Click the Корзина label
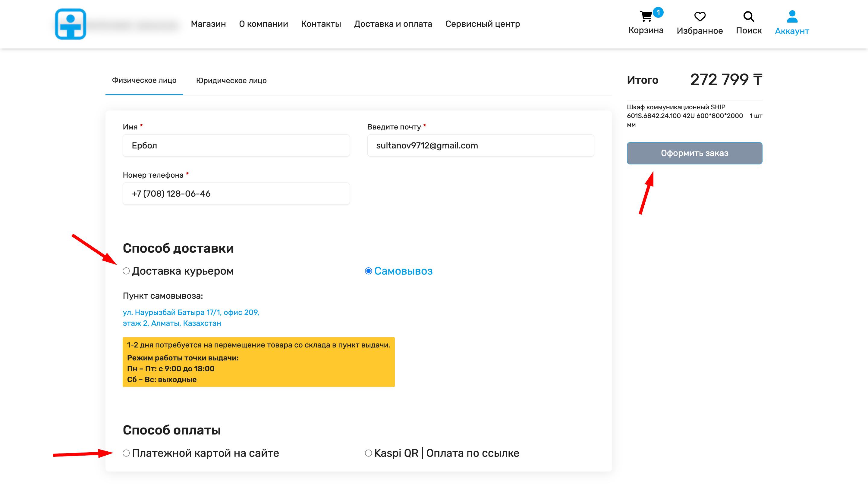868x489 pixels. pos(646,30)
